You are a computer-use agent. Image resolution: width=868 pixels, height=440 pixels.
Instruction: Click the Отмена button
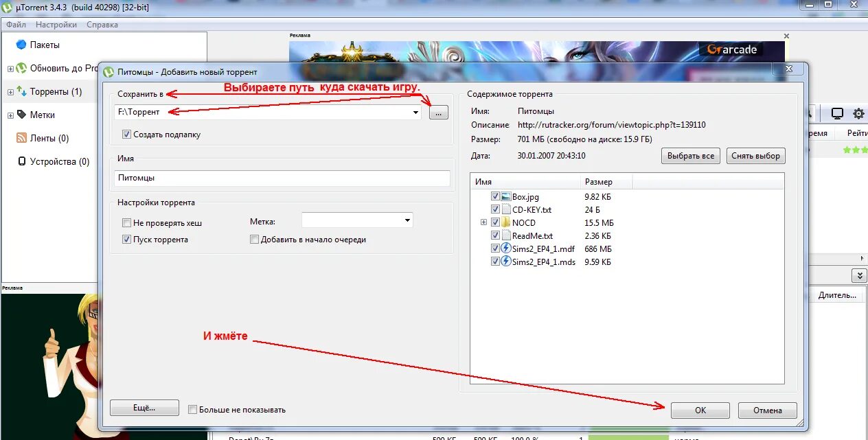tap(767, 410)
